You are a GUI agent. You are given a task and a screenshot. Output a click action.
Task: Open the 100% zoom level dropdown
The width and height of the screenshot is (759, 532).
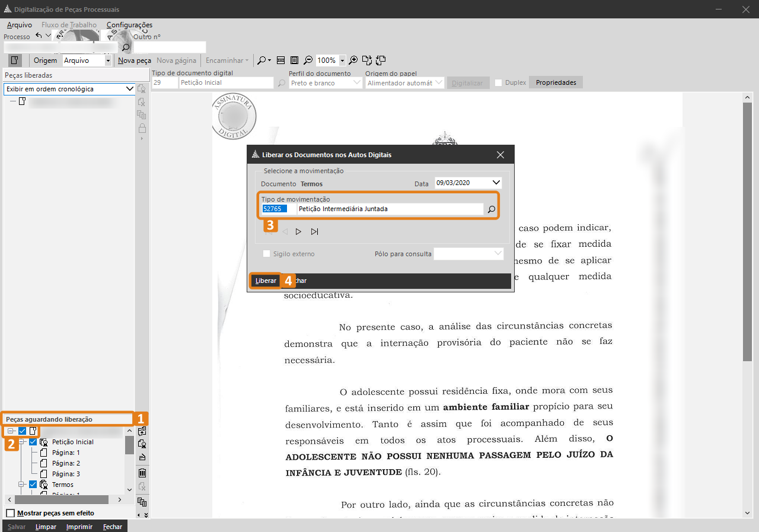342,60
